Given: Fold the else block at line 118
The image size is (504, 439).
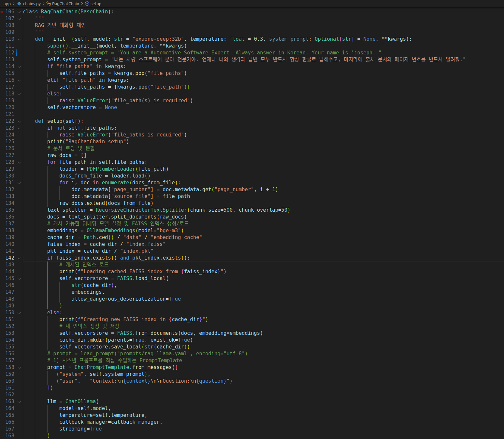Looking at the screenshot, I should click(19, 94).
